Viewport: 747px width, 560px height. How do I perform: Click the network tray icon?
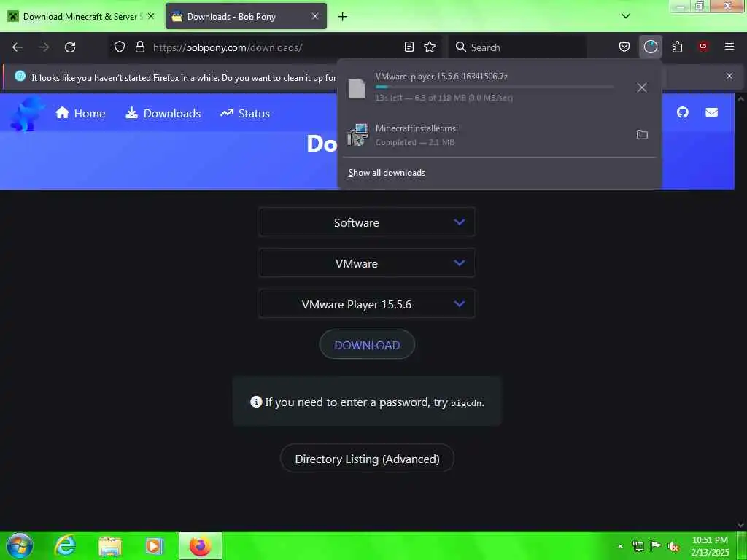[638, 546]
